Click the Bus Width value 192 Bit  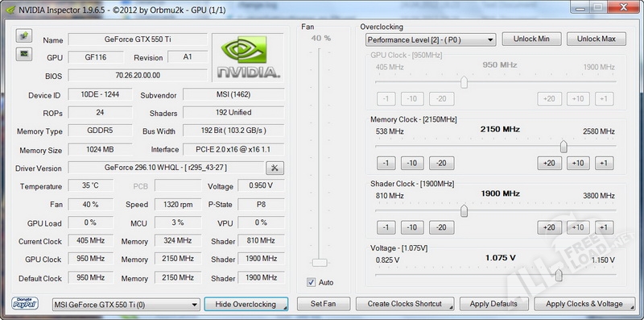[233, 131]
